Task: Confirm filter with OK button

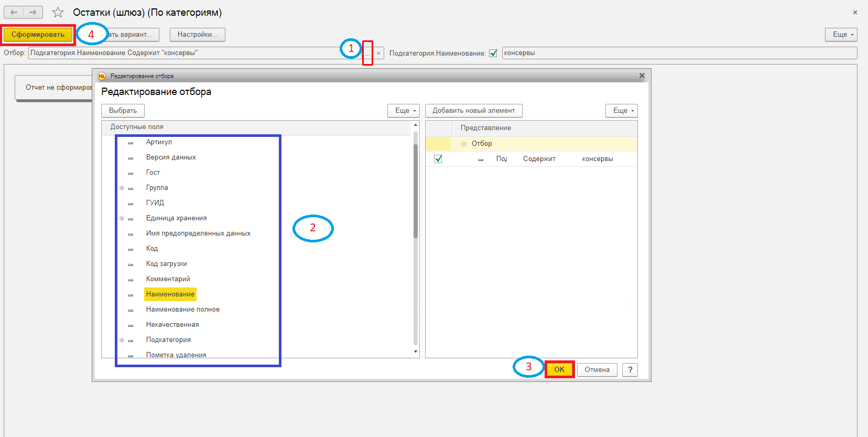Action: (559, 369)
